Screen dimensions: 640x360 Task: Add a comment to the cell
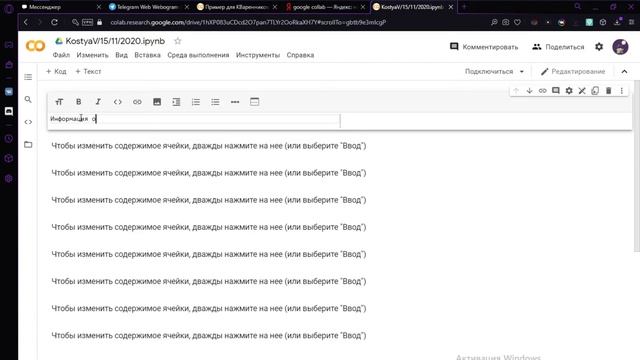(556, 91)
